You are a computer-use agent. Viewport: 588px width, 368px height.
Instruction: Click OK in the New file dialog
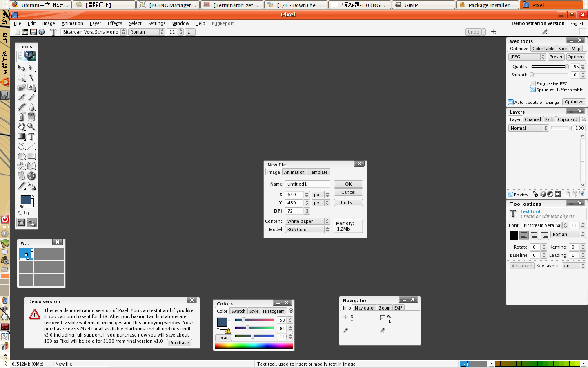click(x=348, y=184)
